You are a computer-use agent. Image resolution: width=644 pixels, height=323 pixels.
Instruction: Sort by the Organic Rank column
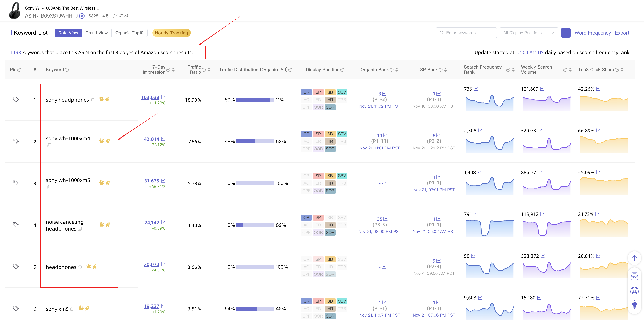(397, 70)
